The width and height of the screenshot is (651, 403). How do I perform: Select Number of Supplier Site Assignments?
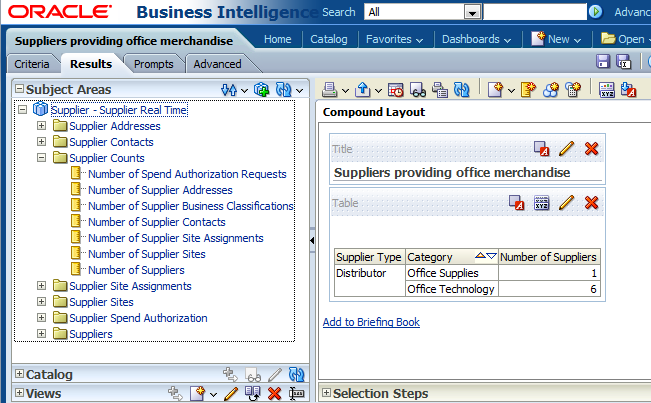(x=176, y=238)
